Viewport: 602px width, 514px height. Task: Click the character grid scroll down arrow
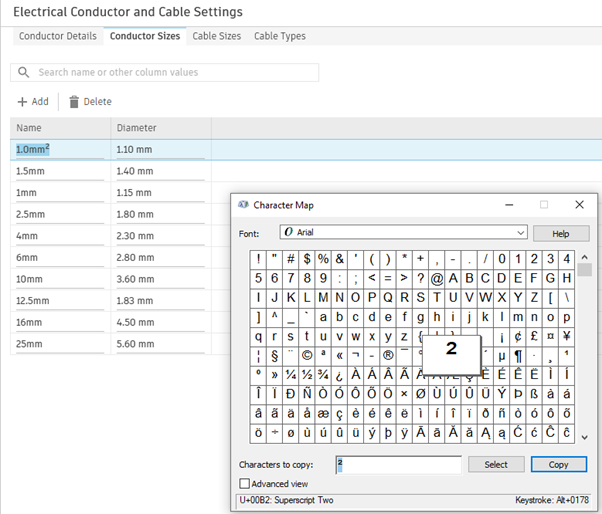point(584,437)
